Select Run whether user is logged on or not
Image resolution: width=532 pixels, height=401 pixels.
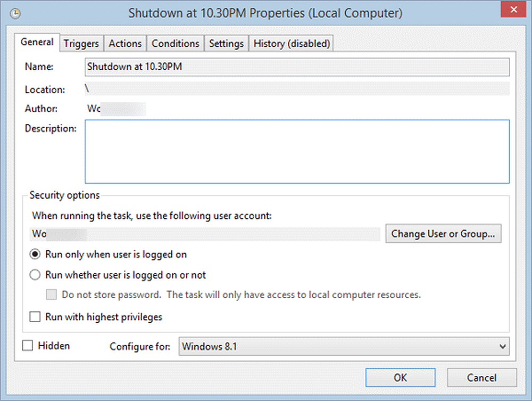pyautogui.click(x=35, y=275)
